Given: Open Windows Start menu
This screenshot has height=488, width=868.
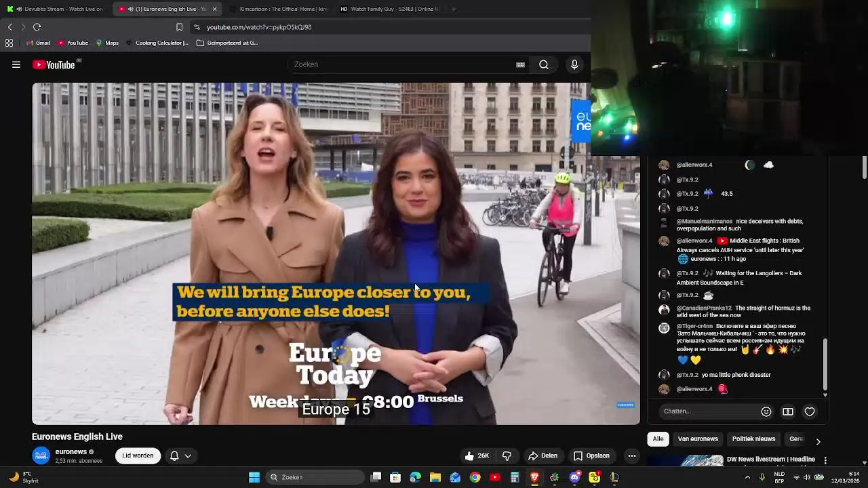Looking at the screenshot, I should (254, 477).
